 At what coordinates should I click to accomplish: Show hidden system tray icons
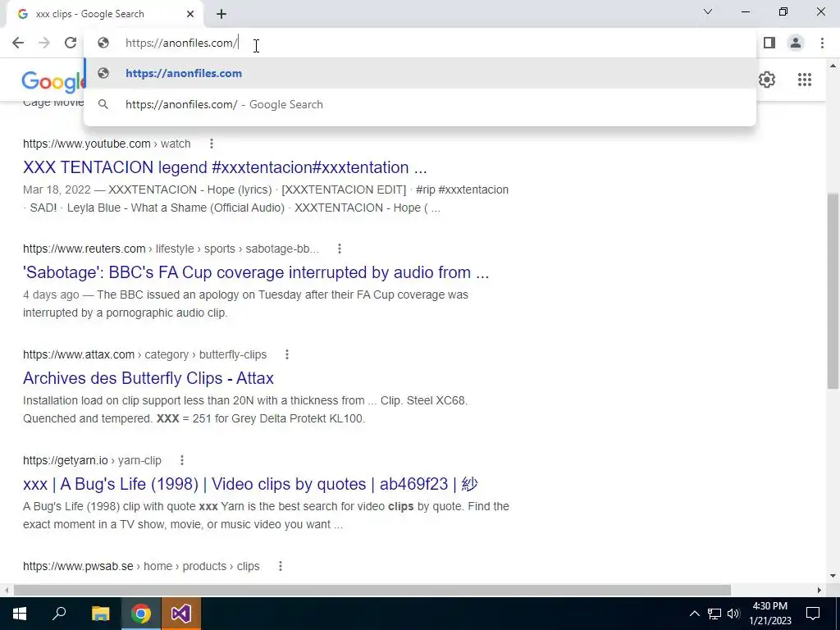point(694,614)
